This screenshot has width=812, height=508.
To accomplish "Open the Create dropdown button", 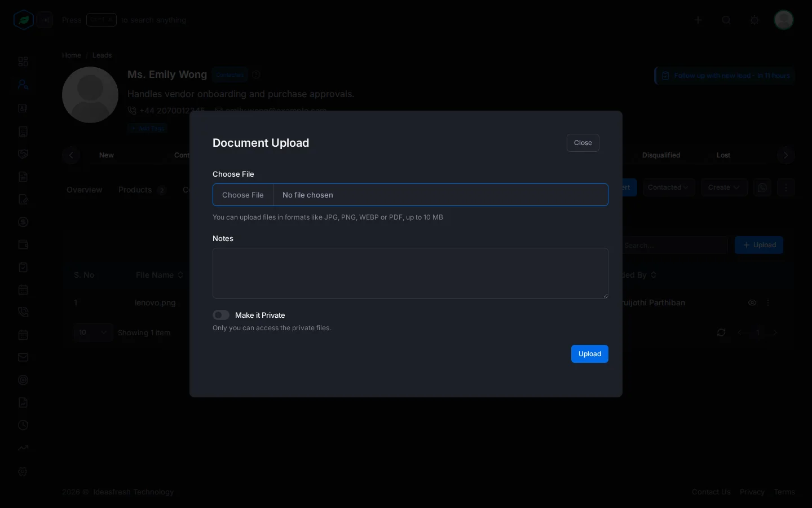I will click(724, 187).
